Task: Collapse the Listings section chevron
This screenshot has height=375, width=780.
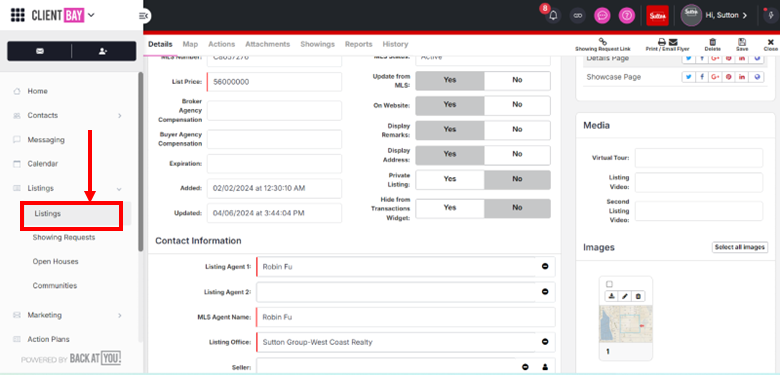Action: (x=119, y=189)
